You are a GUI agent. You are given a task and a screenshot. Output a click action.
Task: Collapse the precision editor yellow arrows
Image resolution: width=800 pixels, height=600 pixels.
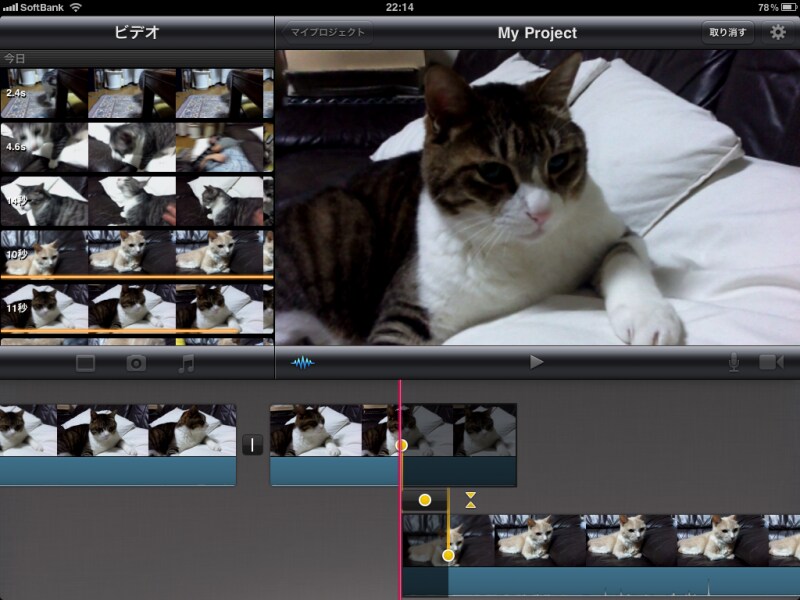(x=471, y=499)
